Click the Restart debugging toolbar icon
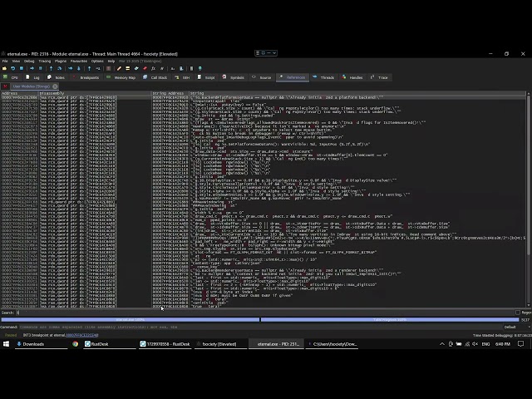This screenshot has width=532, height=399. [x=13, y=68]
